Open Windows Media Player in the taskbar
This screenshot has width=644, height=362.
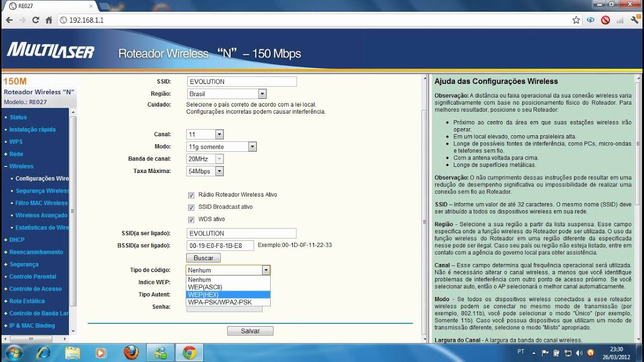point(101,353)
